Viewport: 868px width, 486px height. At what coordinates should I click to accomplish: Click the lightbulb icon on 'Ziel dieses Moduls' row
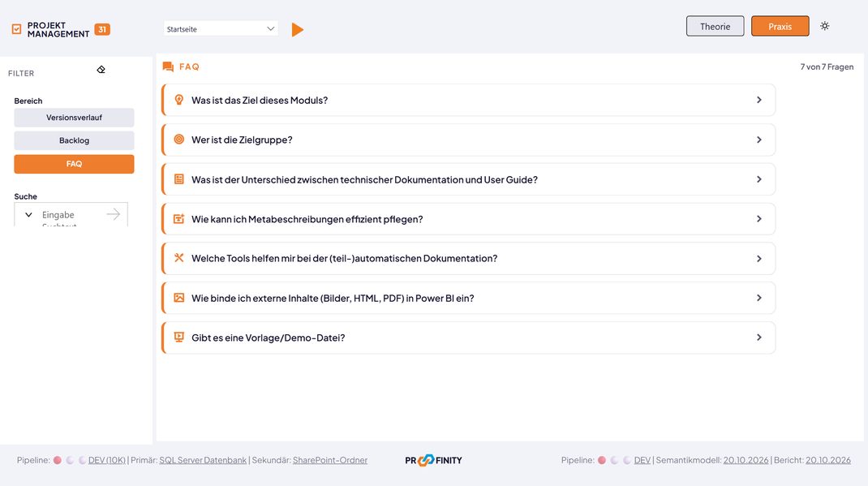[178, 100]
